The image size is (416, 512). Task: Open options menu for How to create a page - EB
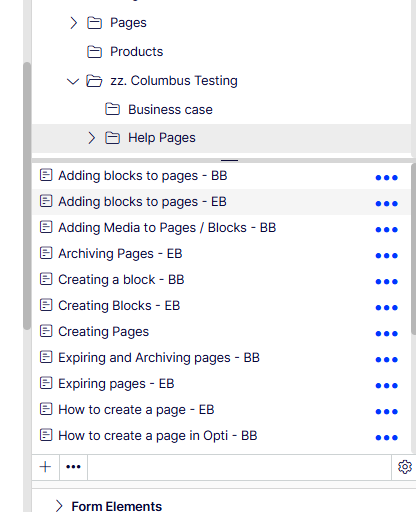tap(387, 412)
